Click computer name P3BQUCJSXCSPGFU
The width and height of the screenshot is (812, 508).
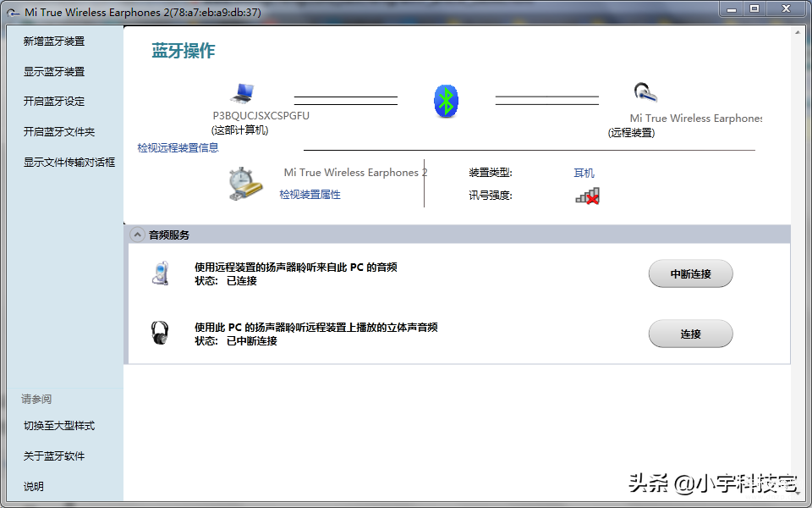tap(261, 116)
